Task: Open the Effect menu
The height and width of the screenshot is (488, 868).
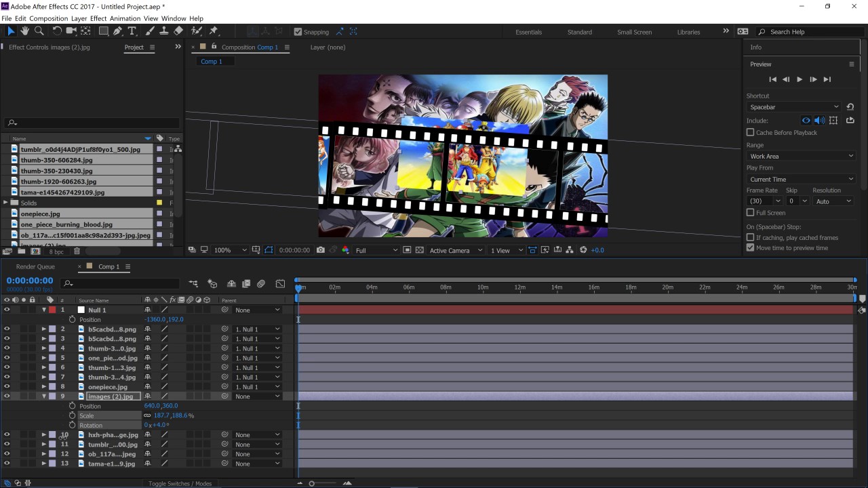Action: pos(98,18)
